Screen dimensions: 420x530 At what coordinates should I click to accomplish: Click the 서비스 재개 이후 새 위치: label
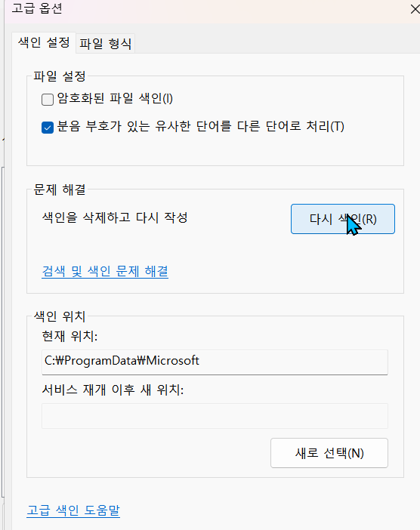click(x=113, y=390)
